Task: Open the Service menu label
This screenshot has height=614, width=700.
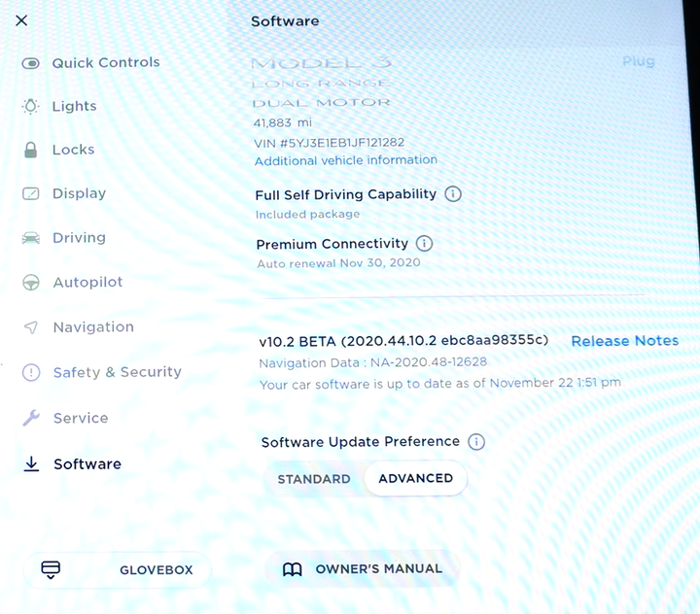Action: click(x=81, y=418)
